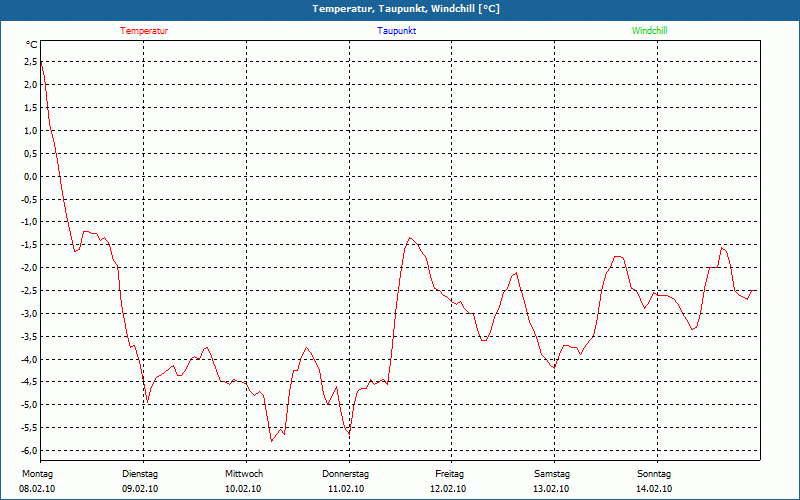Click the -6,0 y-axis value
The height and width of the screenshot is (500, 800).
[30, 451]
